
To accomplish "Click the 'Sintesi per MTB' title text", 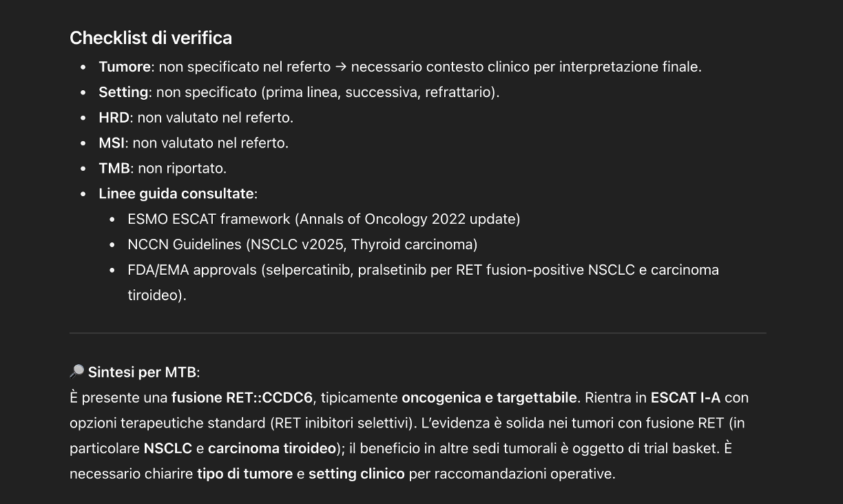I will click(x=143, y=372).
